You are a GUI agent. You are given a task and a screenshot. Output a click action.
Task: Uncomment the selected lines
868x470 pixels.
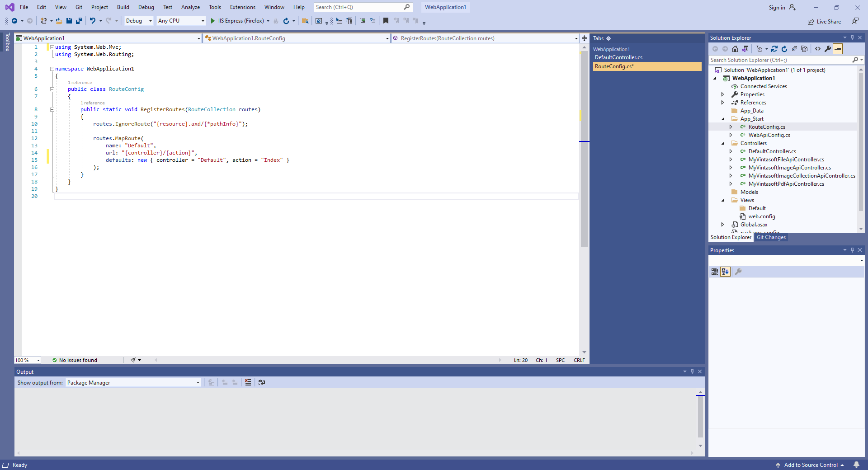coord(373,21)
